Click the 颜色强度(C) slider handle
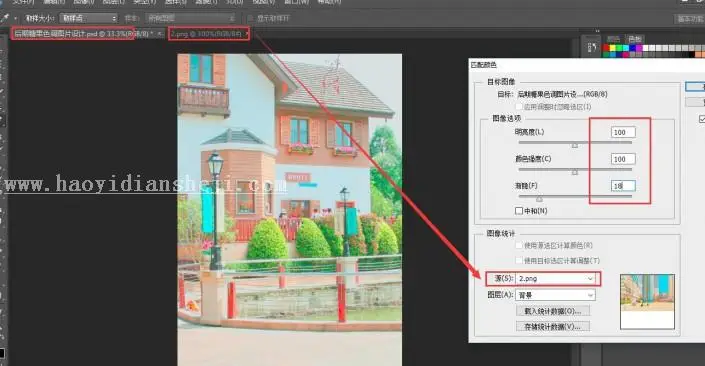This screenshot has height=366, width=705. tap(575, 172)
